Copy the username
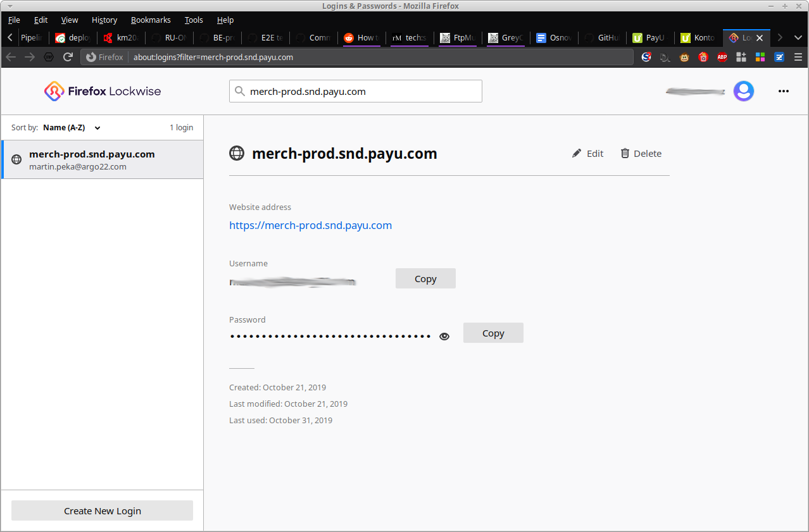The width and height of the screenshot is (809, 532). coord(425,279)
